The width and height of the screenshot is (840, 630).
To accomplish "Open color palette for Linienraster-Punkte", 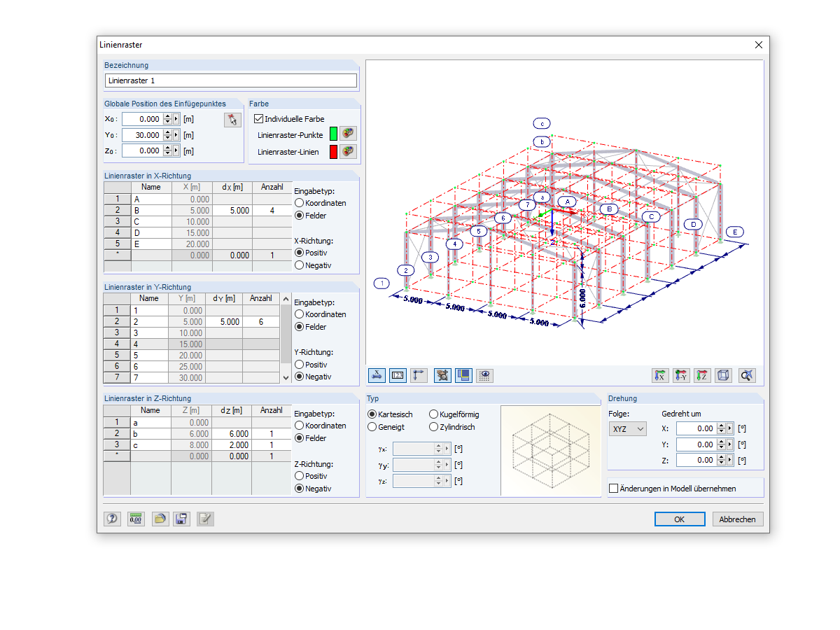I will [x=348, y=134].
